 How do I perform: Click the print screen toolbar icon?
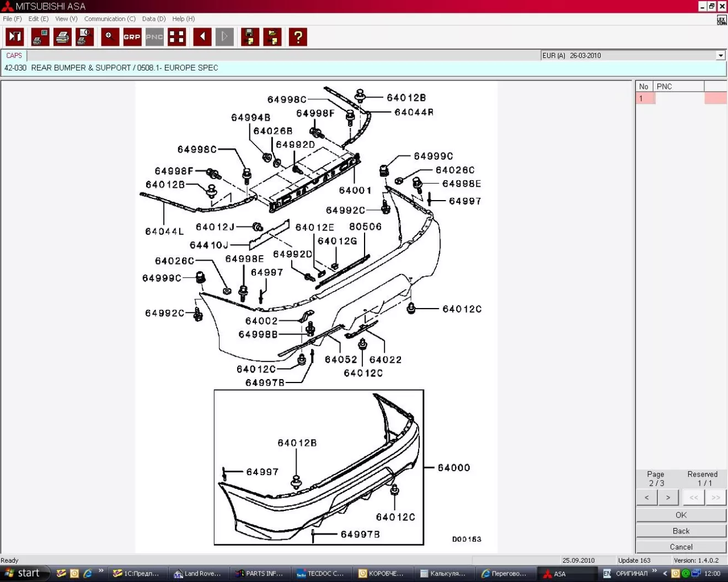(x=40, y=37)
